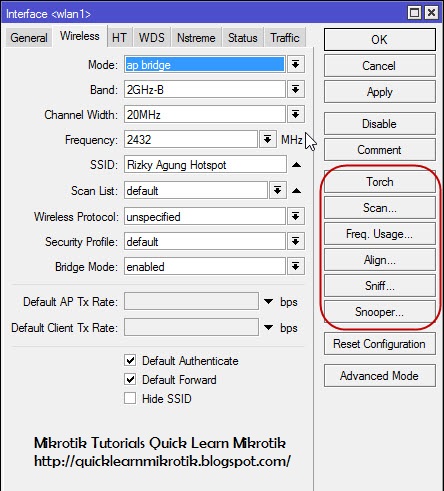The image size is (444, 491).
Task: Click the Default AP Tx Rate field
Action: click(x=191, y=301)
